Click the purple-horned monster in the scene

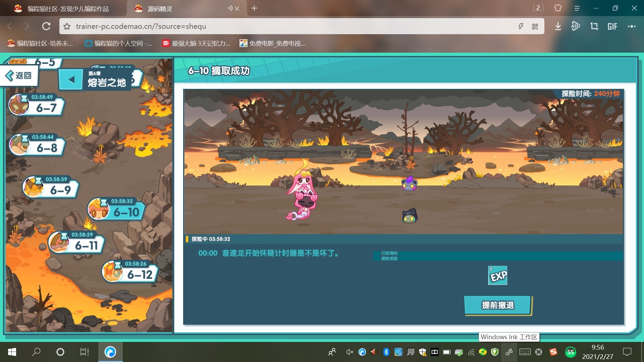(x=409, y=183)
